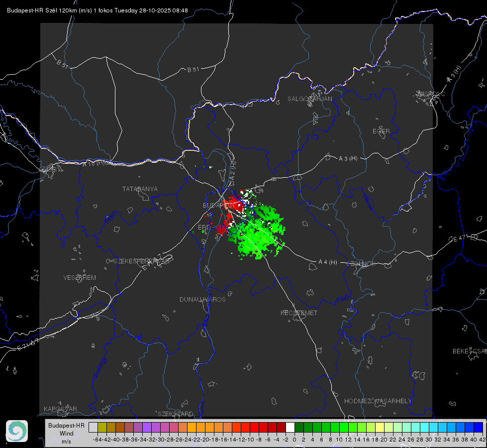The image size is (487, 448).
Task: Click the 'Budapest-HR Wind m/s' legend title
Action: 66,433
